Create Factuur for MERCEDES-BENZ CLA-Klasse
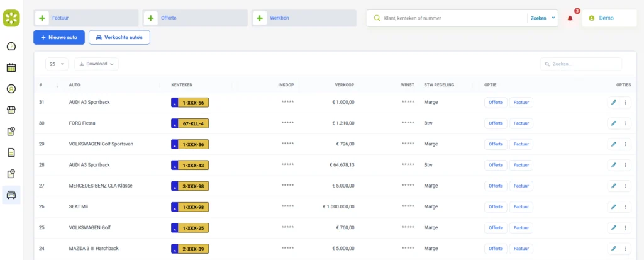The height and width of the screenshot is (260, 644). point(521,186)
